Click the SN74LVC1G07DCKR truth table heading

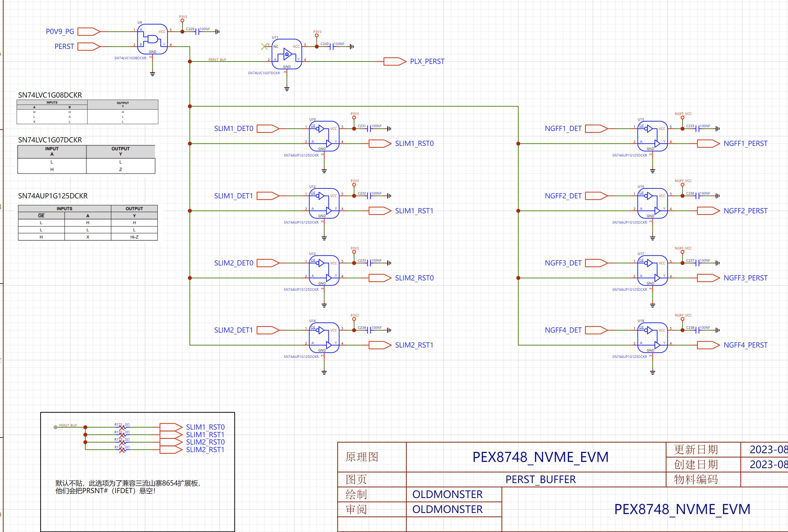(x=50, y=140)
